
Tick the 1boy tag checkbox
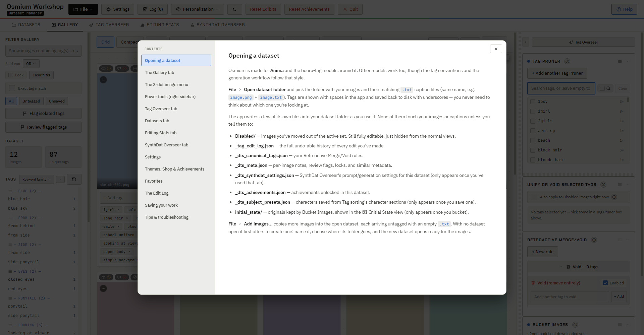533,102
